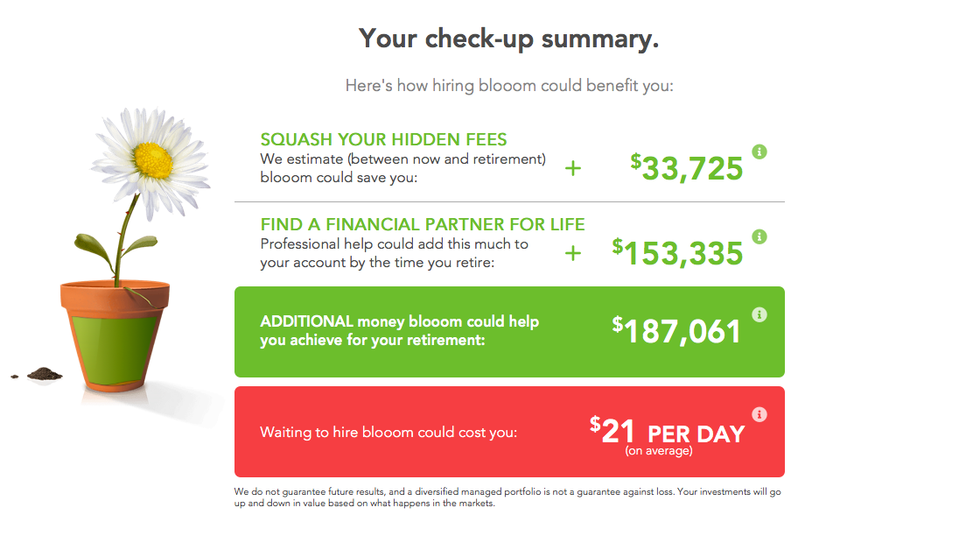Click the small dirt pile beside pot

pos(45,374)
